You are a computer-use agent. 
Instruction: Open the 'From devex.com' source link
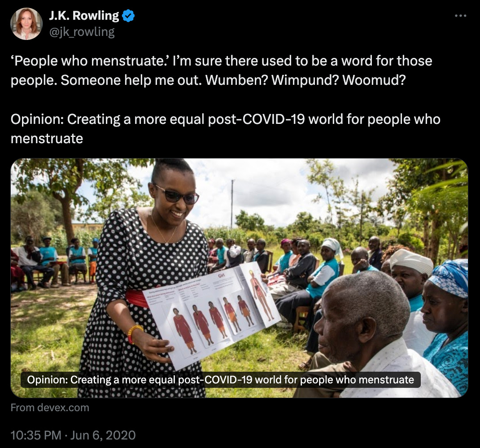pyautogui.click(x=50, y=408)
